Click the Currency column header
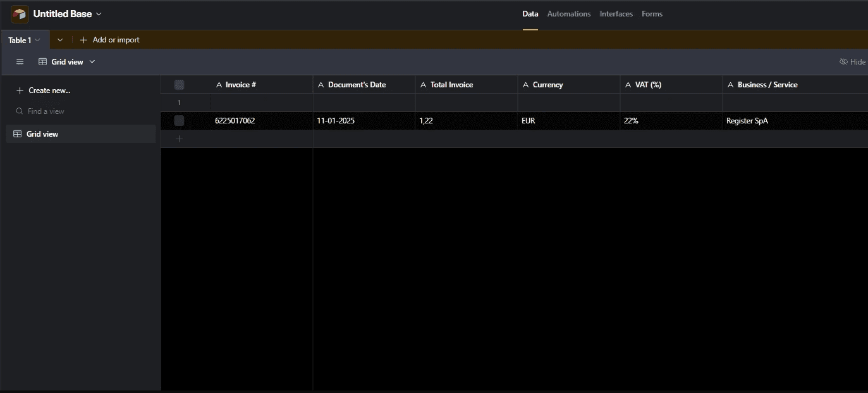The width and height of the screenshot is (868, 393). coord(569,85)
